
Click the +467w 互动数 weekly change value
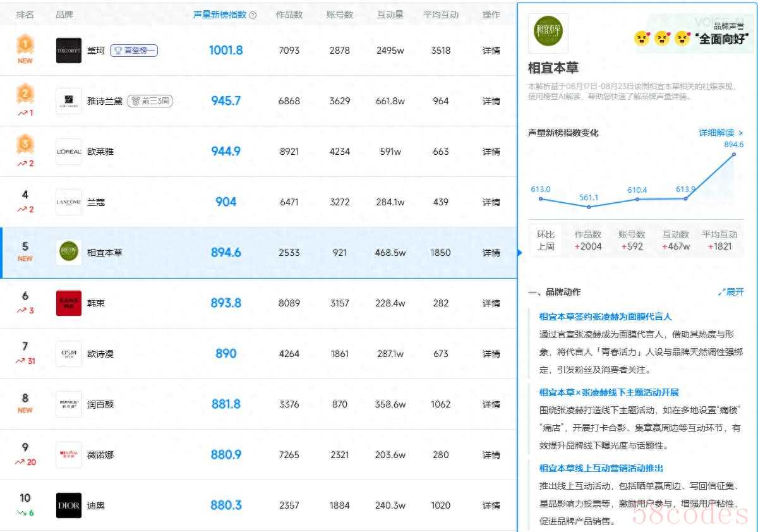tap(676, 246)
